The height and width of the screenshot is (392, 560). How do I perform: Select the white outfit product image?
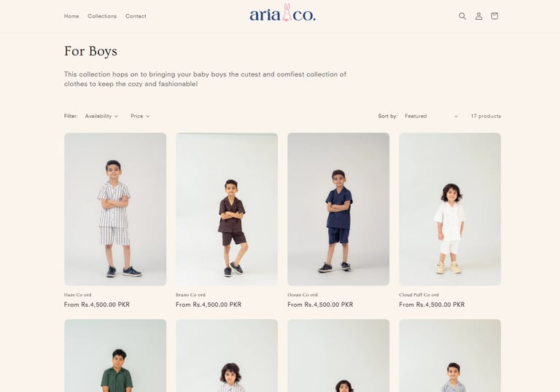450,209
